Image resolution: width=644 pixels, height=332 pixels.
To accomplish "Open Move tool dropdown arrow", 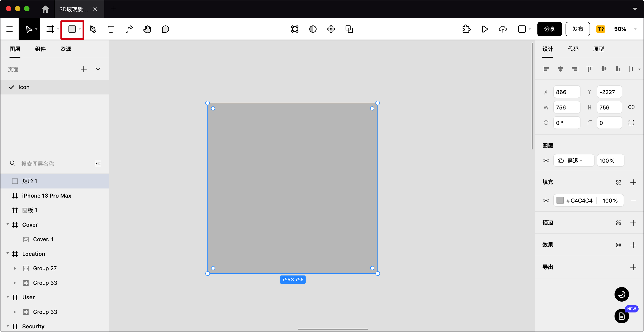I will click(37, 29).
